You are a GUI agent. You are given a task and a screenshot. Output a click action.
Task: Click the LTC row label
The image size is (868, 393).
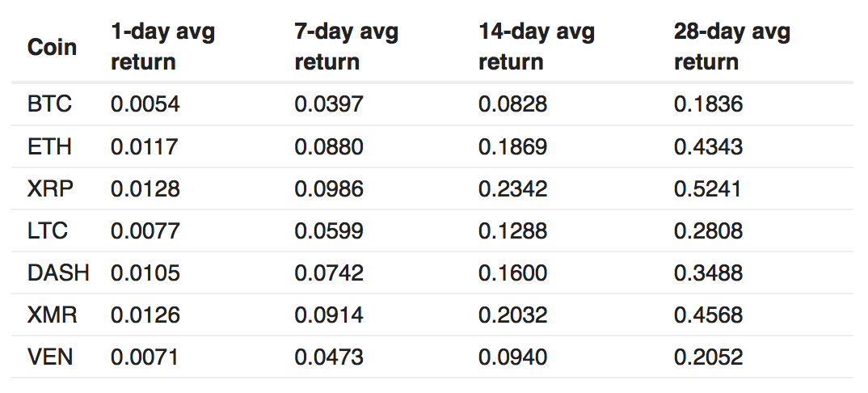click(x=48, y=230)
